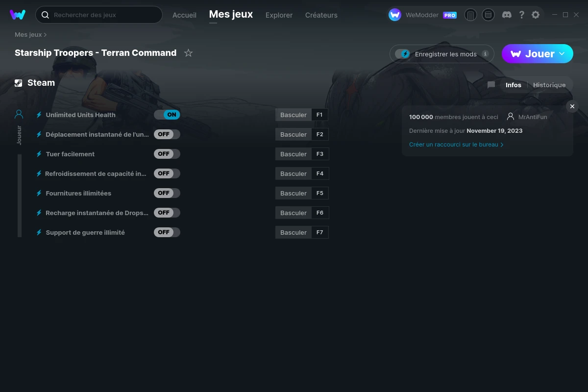Open the settings gear icon
588x392 pixels.
[536, 15]
